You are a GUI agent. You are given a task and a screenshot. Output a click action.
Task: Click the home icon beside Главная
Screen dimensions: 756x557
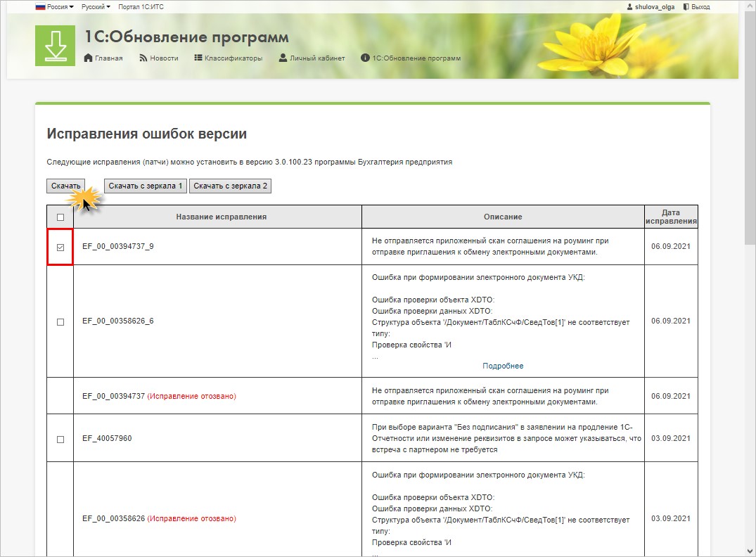tap(88, 58)
